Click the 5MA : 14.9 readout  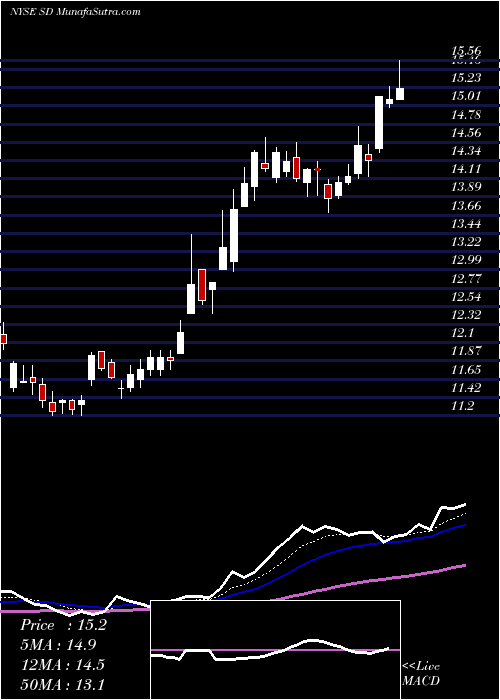click(x=58, y=645)
